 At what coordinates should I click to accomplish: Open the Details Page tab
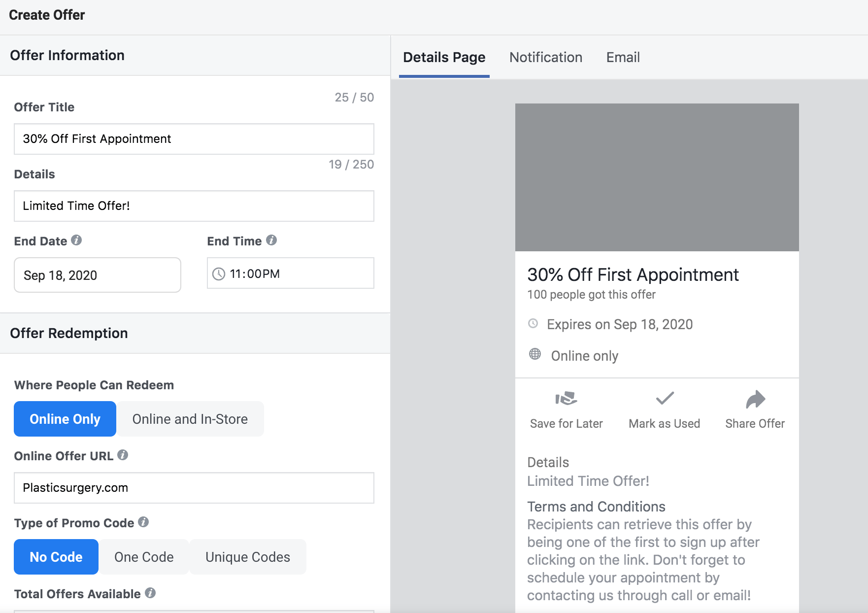click(444, 57)
